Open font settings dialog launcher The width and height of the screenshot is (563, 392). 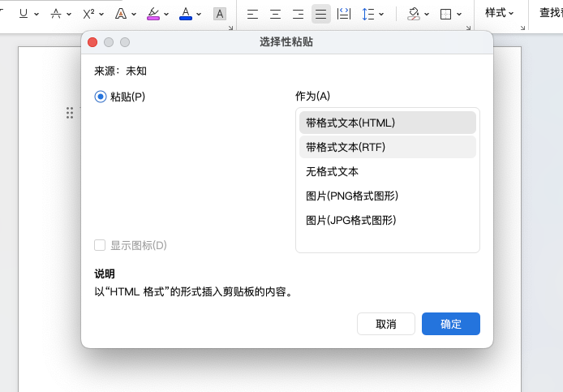pos(231,28)
